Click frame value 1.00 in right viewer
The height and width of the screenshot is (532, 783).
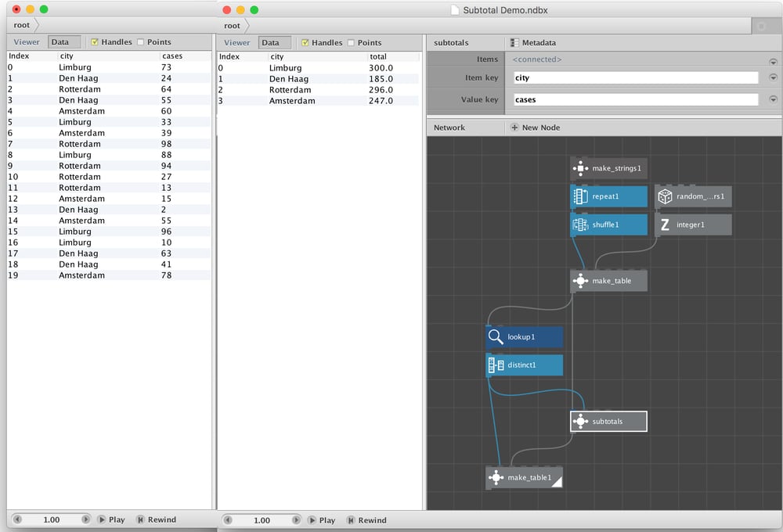[x=262, y=520]
